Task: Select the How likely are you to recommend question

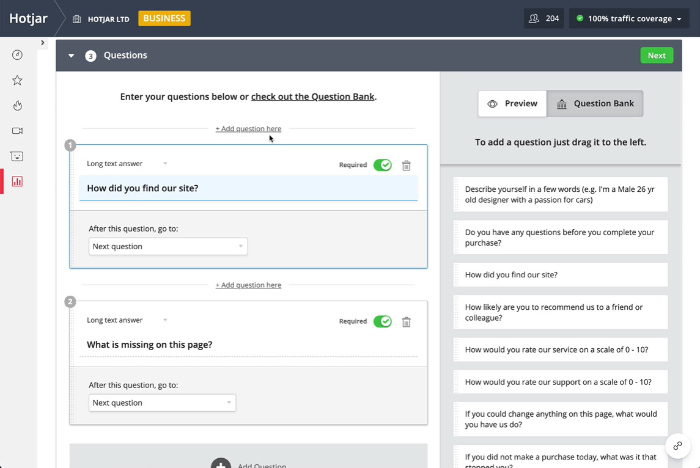Action: click(561, 312)
